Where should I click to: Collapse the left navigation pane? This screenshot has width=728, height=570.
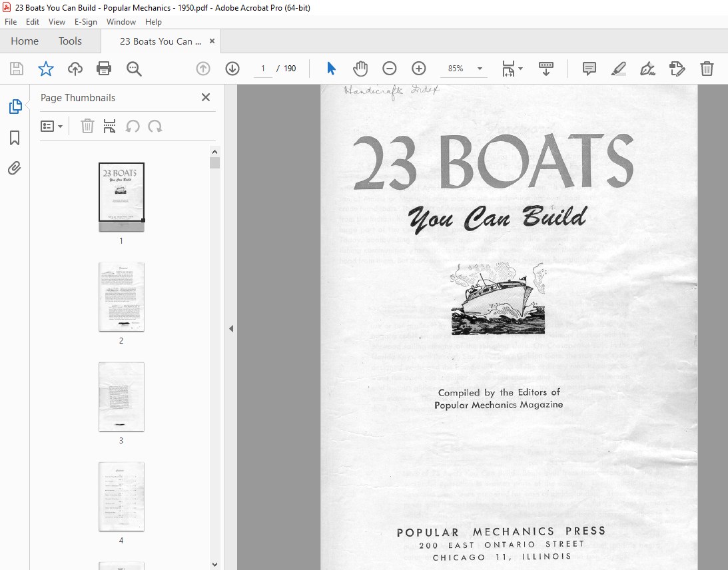(231, 329)
